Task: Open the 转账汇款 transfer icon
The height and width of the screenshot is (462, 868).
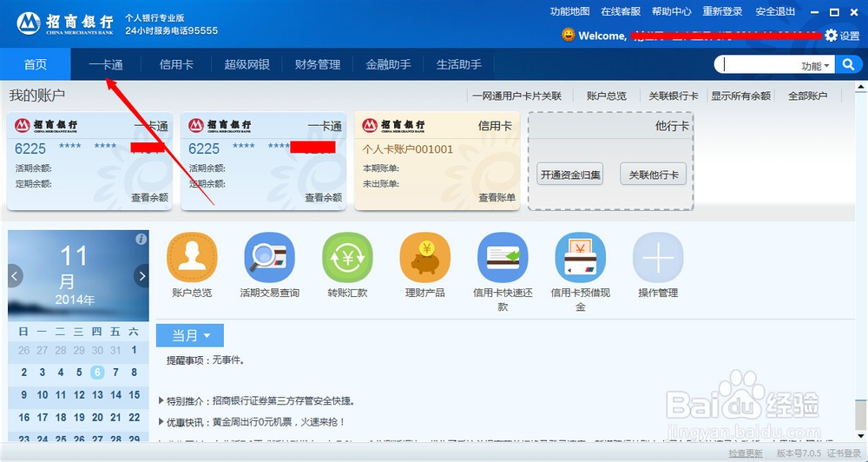Action: (348, 257)
